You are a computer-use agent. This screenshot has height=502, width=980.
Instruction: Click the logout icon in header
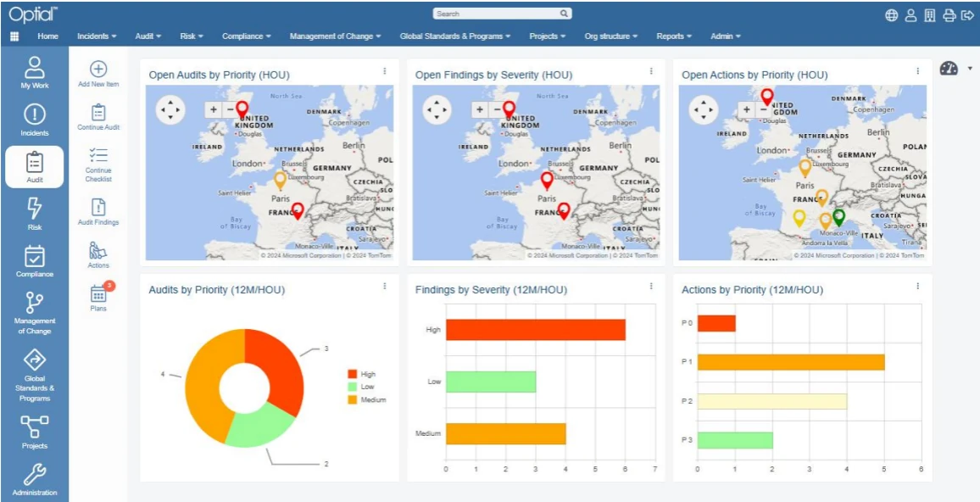(x=967, y=15)
